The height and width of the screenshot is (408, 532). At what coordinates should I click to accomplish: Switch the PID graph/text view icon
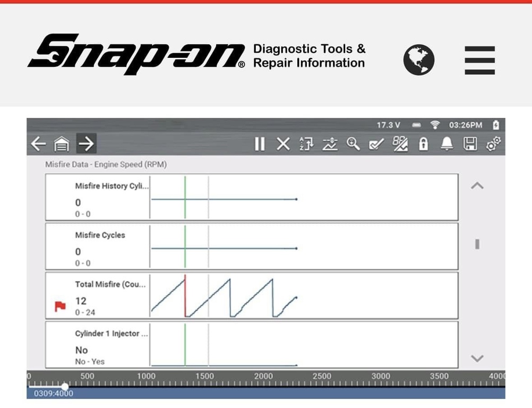tap(400, 144)
